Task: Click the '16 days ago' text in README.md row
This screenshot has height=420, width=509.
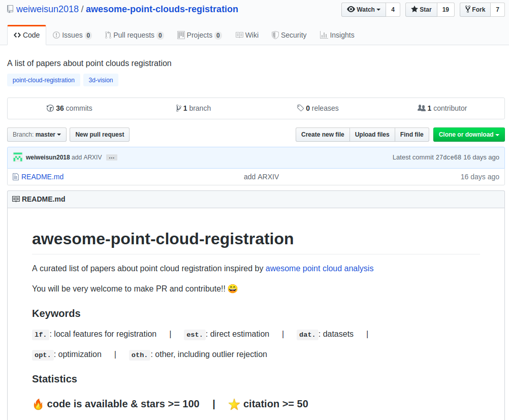Action: point(480,177)
